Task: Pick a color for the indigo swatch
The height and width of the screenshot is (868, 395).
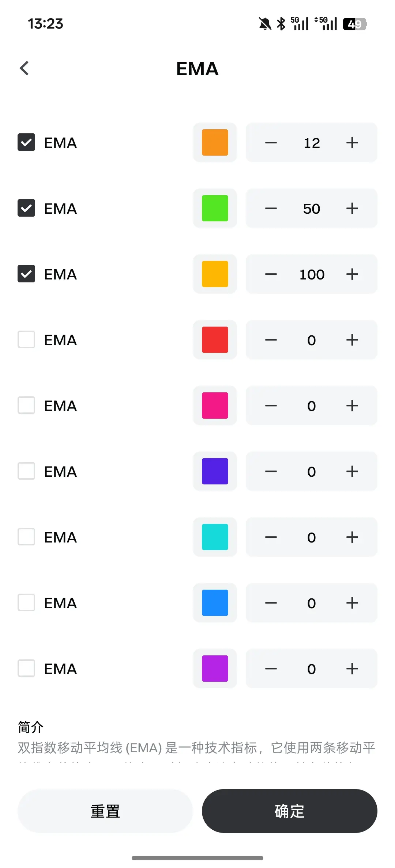Action: (215, 471)
